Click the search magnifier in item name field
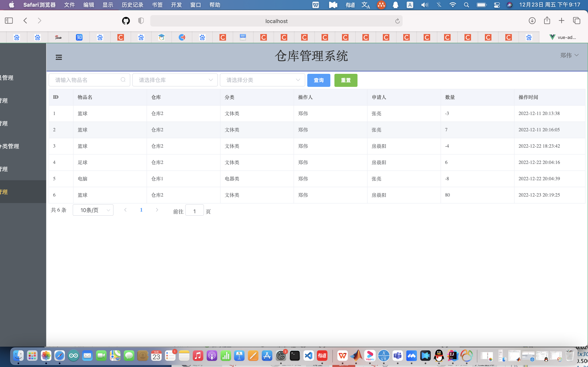Viewport: 588px width, 367px height. pyautogui.click(x=123, y=80)
